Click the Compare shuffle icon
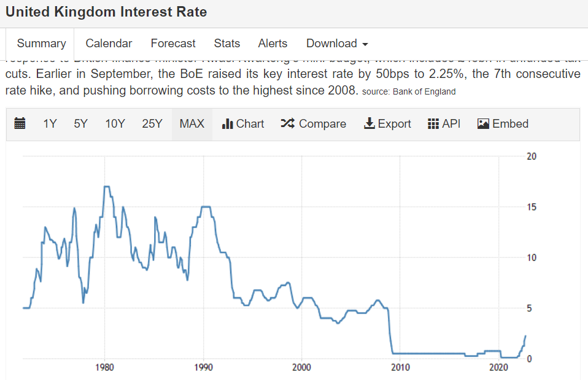 (x=287, y=124)
